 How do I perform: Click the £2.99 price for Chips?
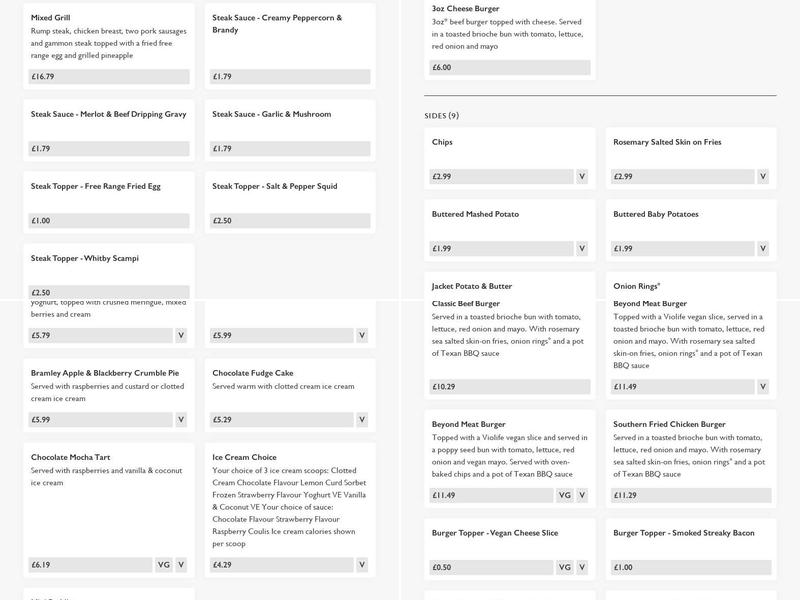(501, 177)
